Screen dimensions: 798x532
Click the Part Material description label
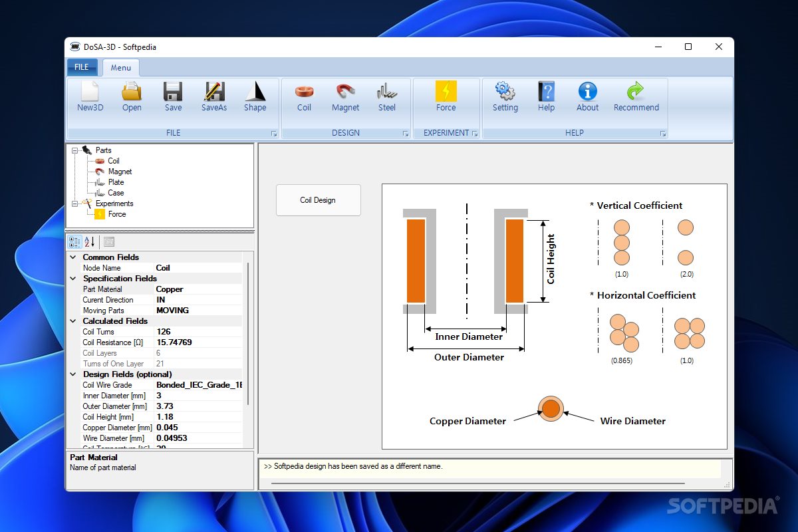coord(94,458)
